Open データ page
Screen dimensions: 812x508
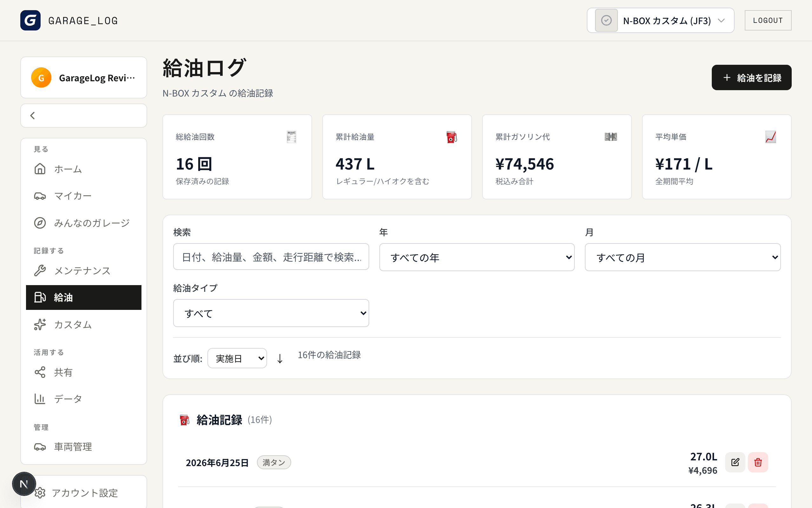(x=83, y=399)
